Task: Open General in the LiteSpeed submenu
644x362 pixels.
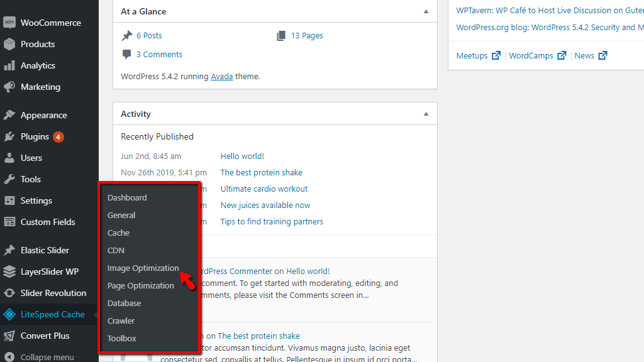Action: point(121,215)
